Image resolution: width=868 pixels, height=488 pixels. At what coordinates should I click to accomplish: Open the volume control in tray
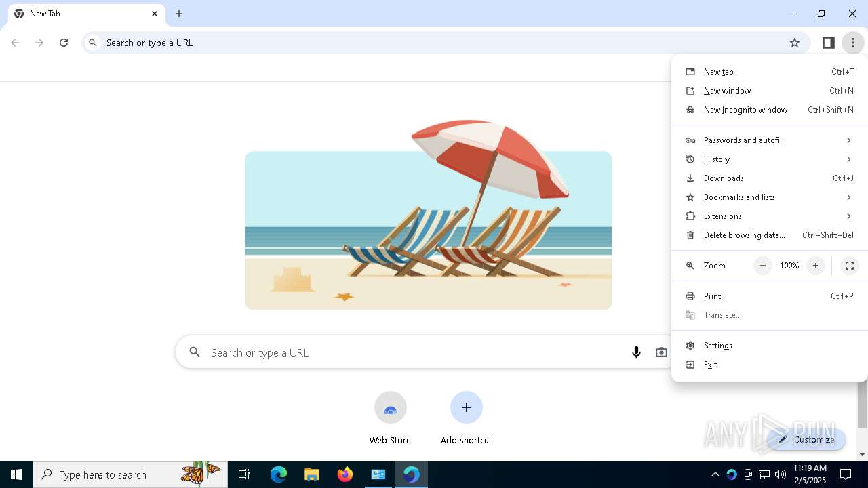pyautogui.click(x=781, y=474)
